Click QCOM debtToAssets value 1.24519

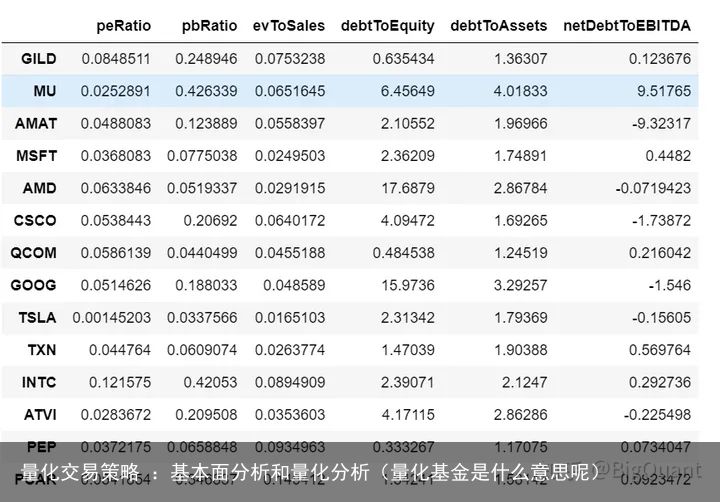(x=521, y=253)
